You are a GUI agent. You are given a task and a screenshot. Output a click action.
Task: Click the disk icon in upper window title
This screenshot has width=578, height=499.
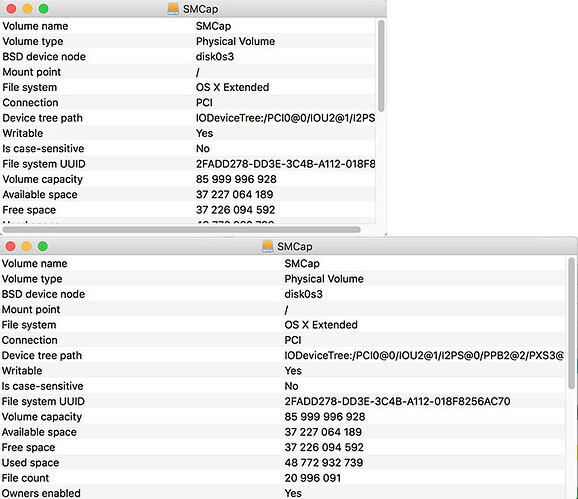[173, 9]
